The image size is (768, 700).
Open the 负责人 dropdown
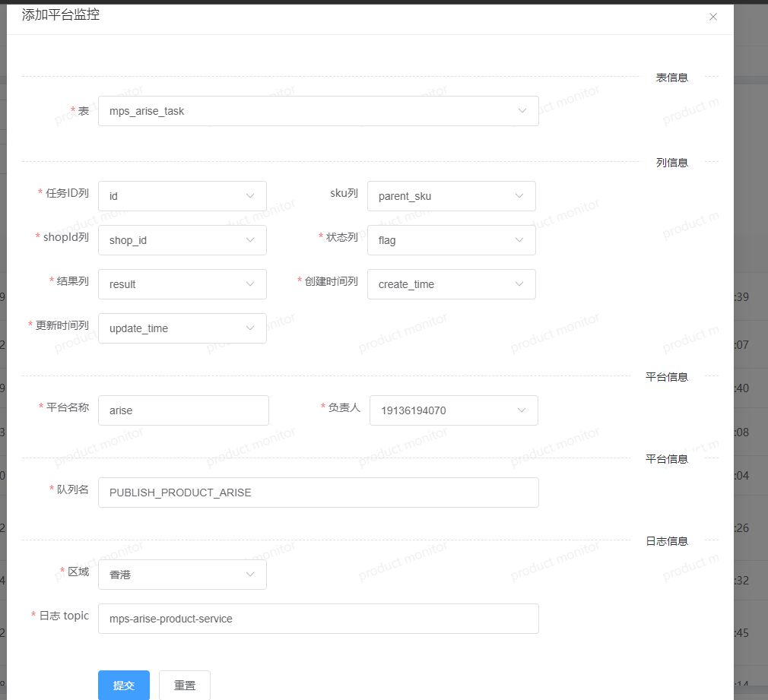[443, 410]
